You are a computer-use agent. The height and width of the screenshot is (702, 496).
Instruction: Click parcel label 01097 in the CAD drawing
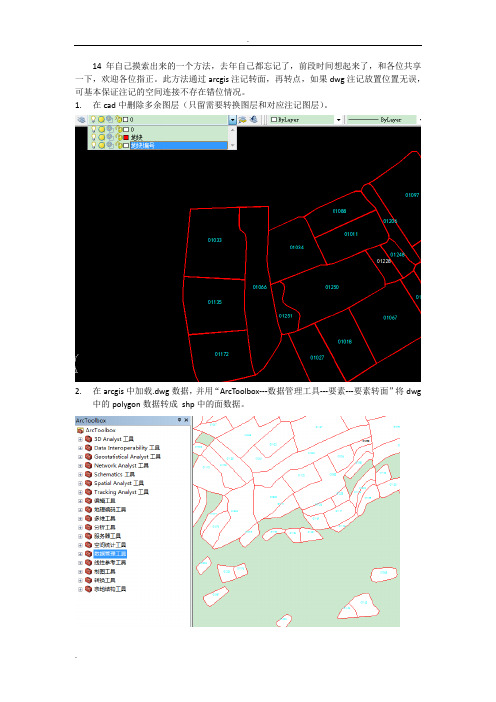412,195
